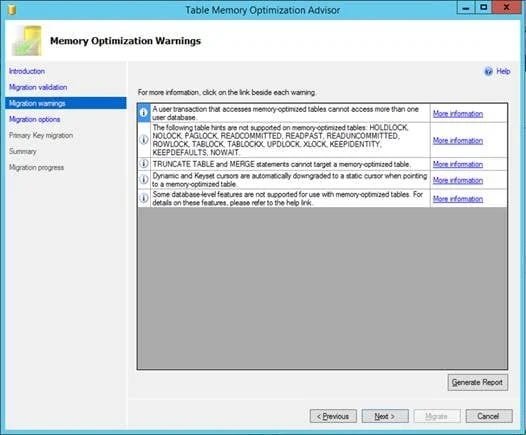Select the 'TRUNCATE TABLE and MERGE statements' row text

(x=281, y=164)
